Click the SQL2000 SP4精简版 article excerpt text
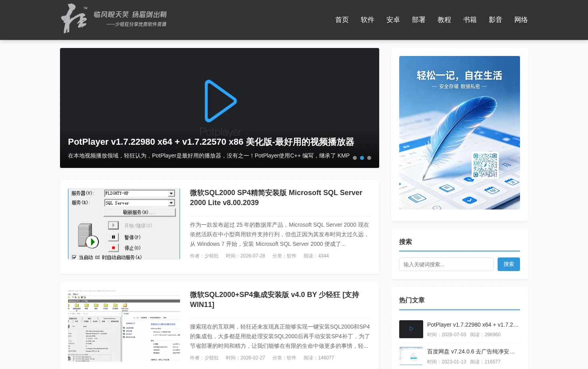Screen dimensions: 588x369 (280, 234)
